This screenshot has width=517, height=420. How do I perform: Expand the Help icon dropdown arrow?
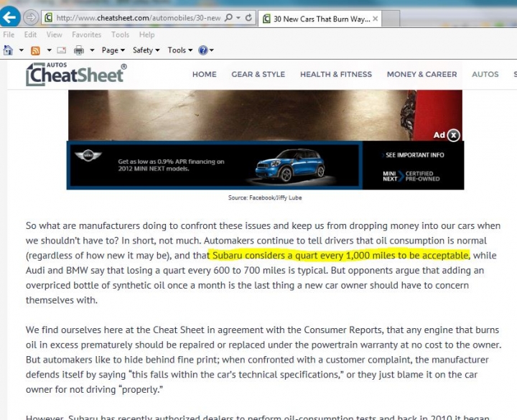(x=211, y=50)
